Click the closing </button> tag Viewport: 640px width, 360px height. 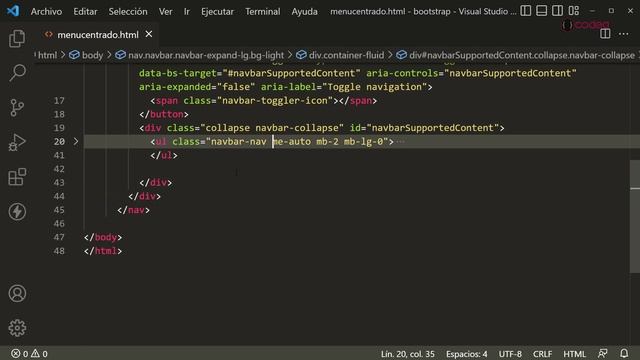click(164, 114)
